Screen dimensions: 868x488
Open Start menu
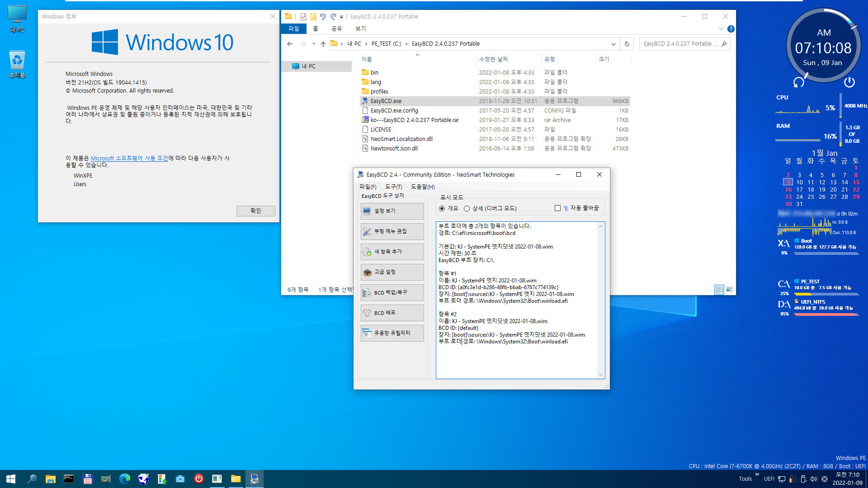coord(11,479)
